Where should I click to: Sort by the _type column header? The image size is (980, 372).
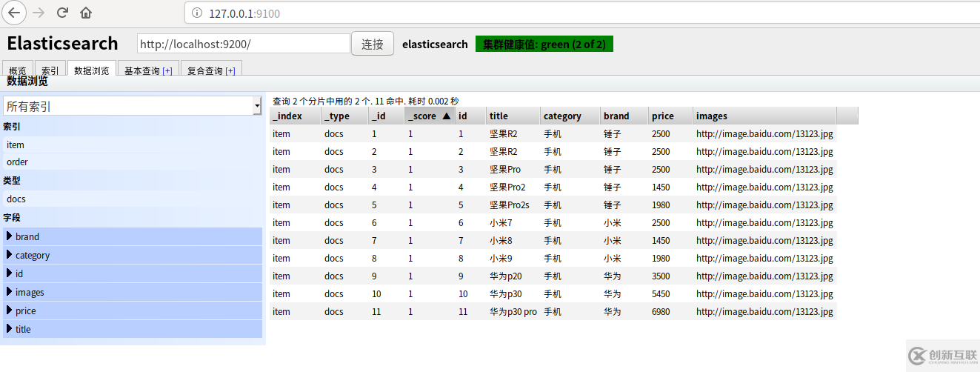click(344, 116)
